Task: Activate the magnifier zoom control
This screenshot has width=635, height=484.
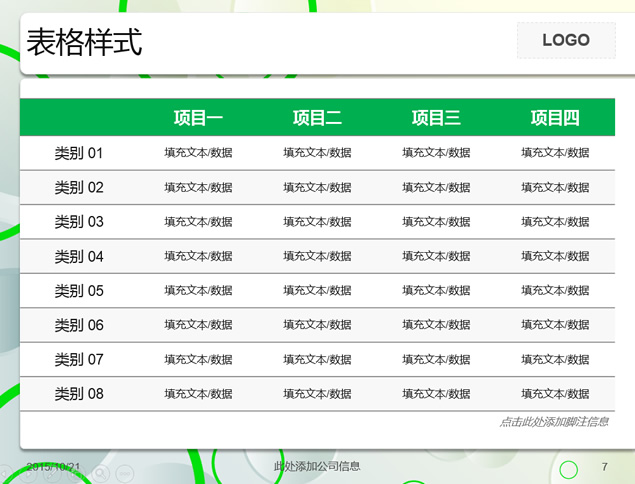Action: [101, 473]
